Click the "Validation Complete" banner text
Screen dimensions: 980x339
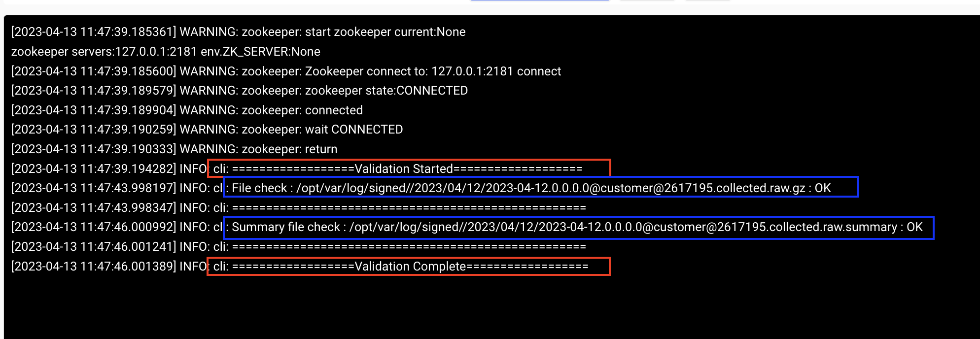pyautogui.click(x=410, y=267)
